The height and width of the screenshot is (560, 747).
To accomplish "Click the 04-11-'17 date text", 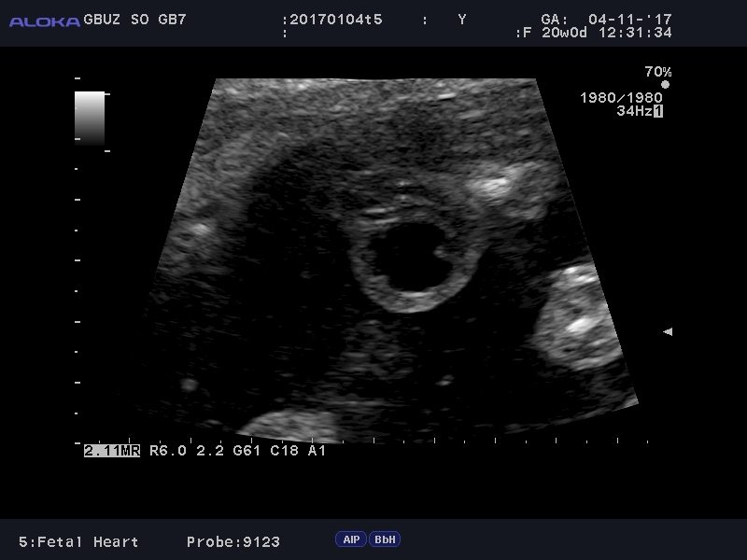I will 629,20.
